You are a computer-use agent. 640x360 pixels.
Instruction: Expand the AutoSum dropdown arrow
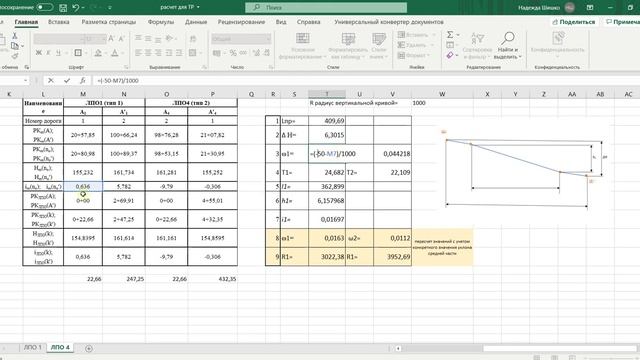tap(458, 35)
